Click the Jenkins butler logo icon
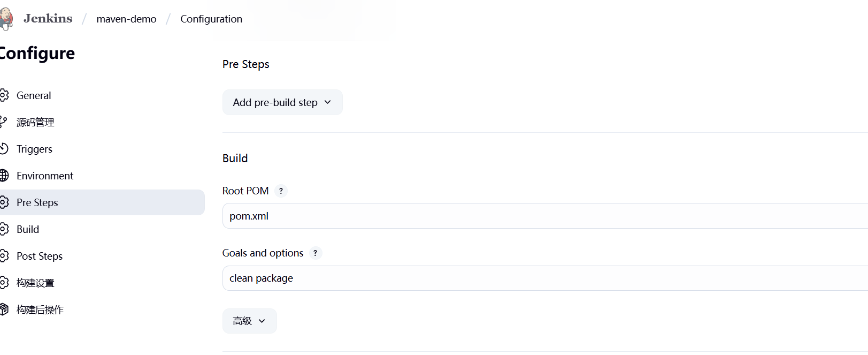Viewport: 868px width, 355px height. [x=6, y=18]
